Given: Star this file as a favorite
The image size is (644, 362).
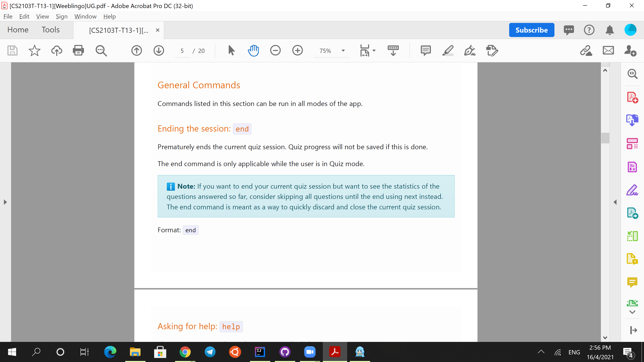Looking at the screenshot, I should [x=34, y=51].
